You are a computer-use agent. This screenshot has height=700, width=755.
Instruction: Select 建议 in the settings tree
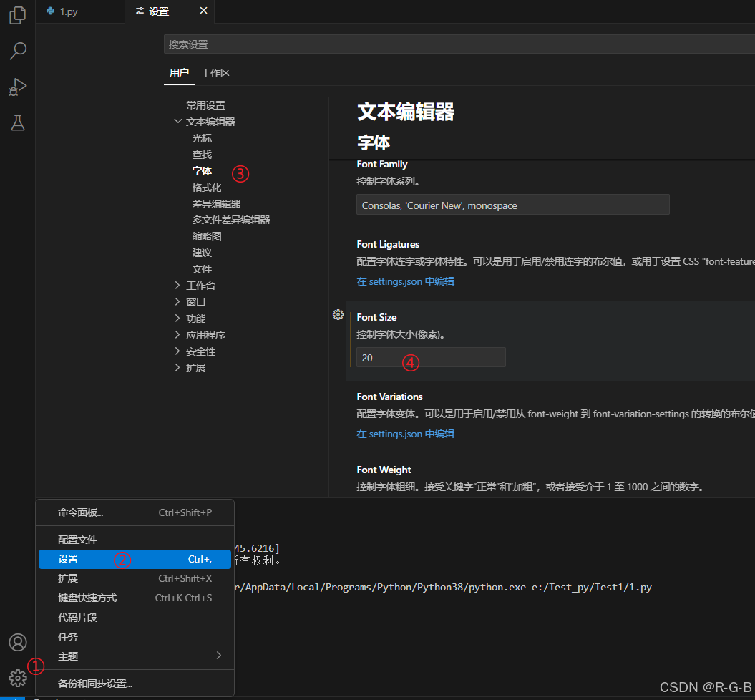(202, 253)
